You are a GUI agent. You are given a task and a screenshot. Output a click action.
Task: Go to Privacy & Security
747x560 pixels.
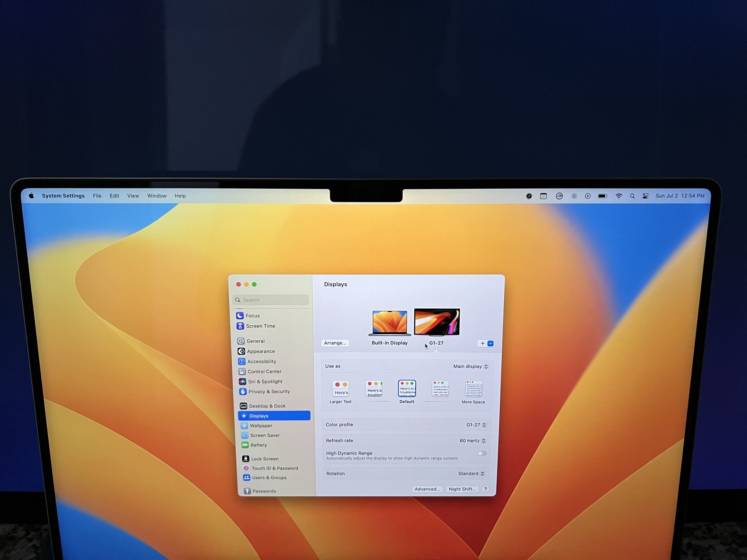point(269,392)
